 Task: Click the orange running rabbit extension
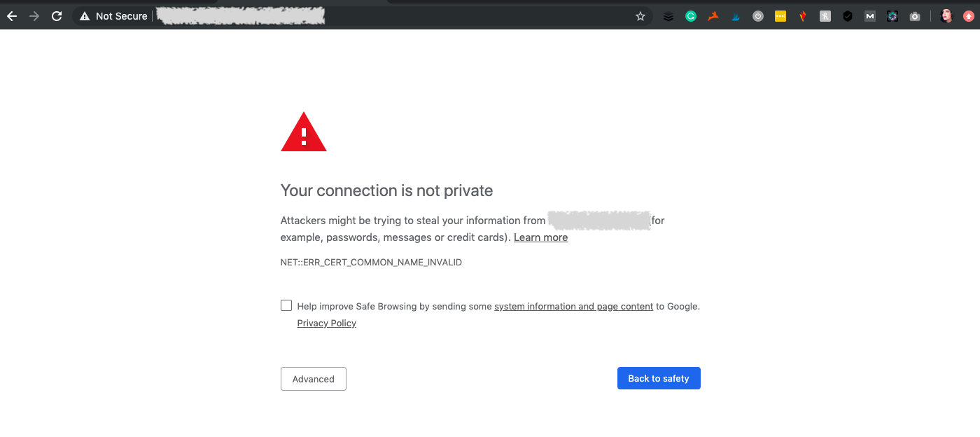[x=713, y=16]
